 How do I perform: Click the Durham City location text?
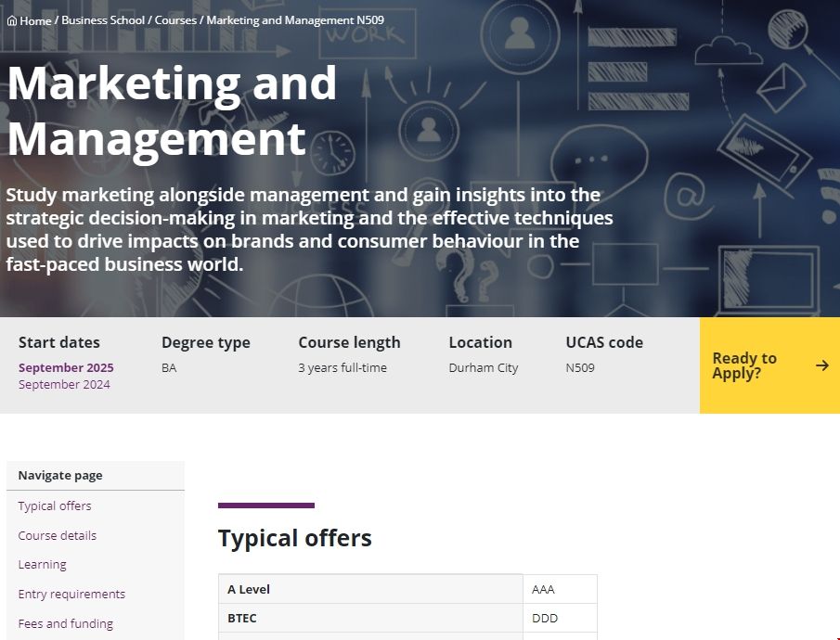click(484, 367)
